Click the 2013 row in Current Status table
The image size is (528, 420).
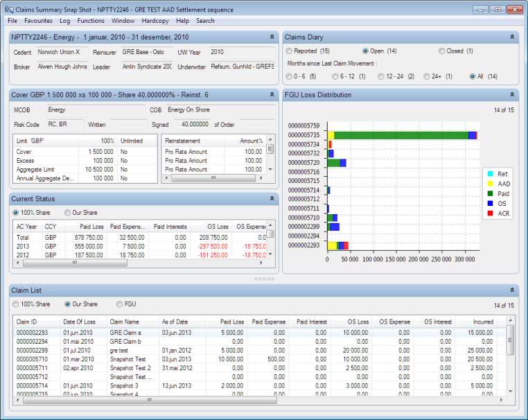[140, 247]
